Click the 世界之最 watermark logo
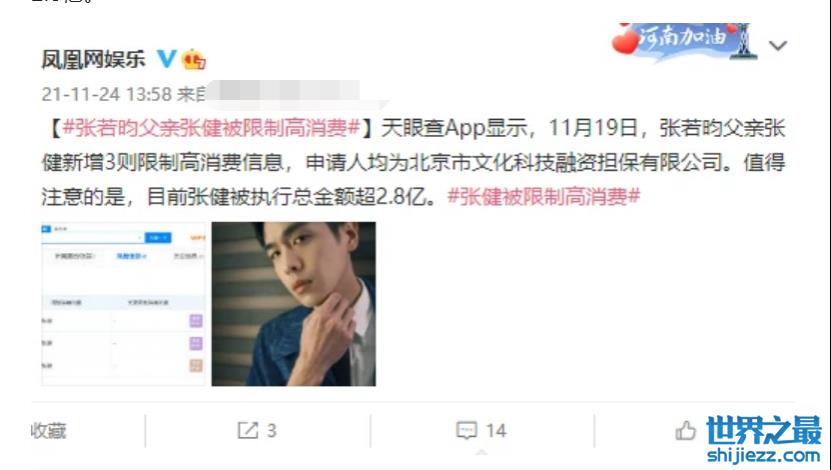Screen dimensions: 831x470 pyautogui.click(x=764, y=430)
